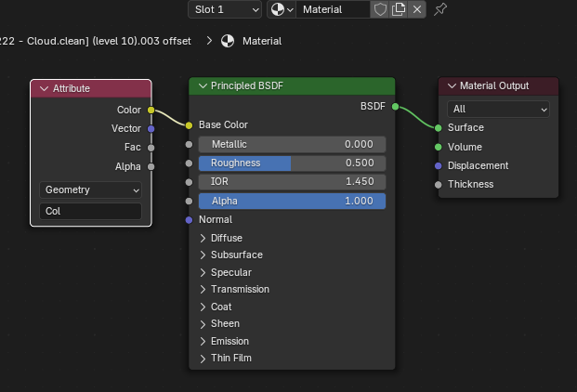Screen dimensions: 577x392
Task: Click the Attribute Vector output socket
Action: (151, 129)
